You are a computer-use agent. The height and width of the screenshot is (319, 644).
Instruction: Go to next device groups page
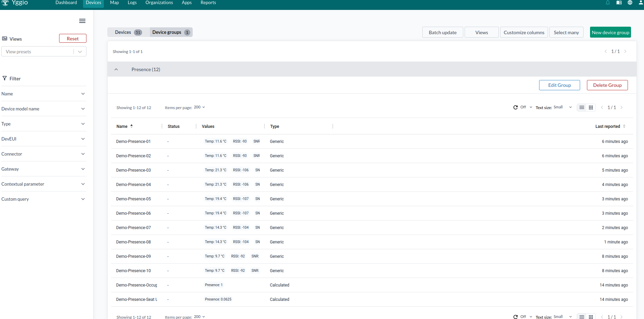(x=625, y=51)
